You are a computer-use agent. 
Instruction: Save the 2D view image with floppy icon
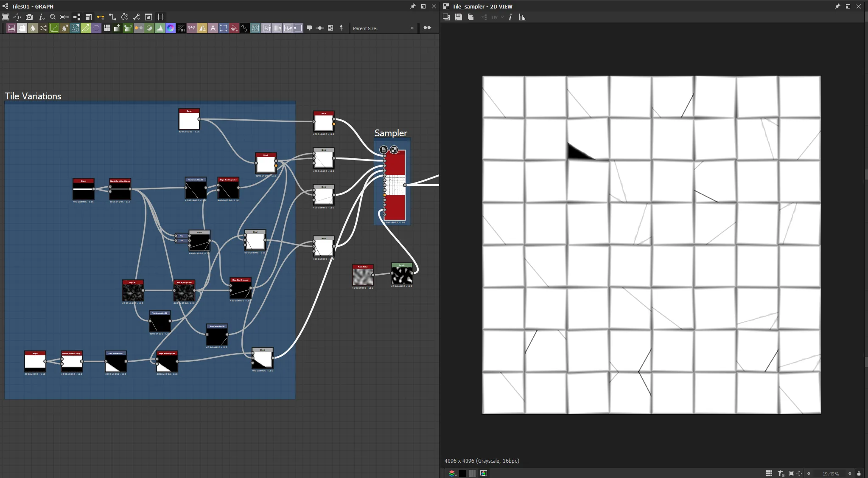tap(458, 17)
